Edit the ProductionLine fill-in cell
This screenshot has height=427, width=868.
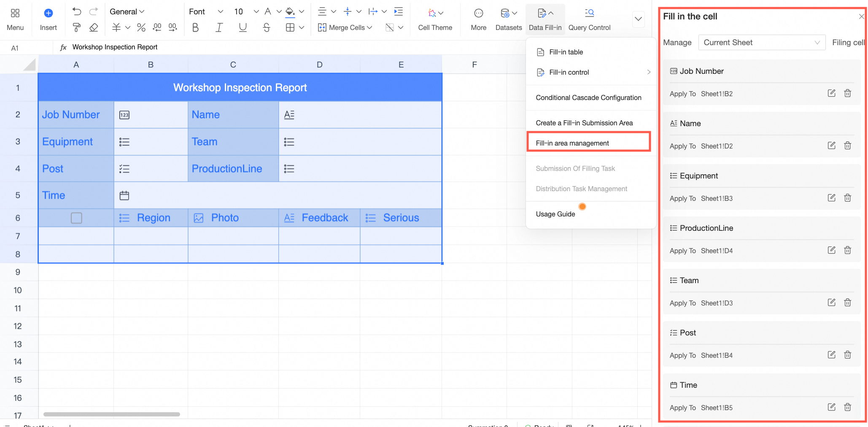[831, 250]
